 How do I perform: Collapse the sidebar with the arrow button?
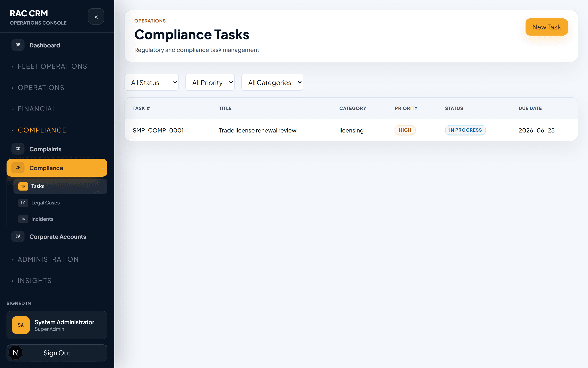point(96,17)
